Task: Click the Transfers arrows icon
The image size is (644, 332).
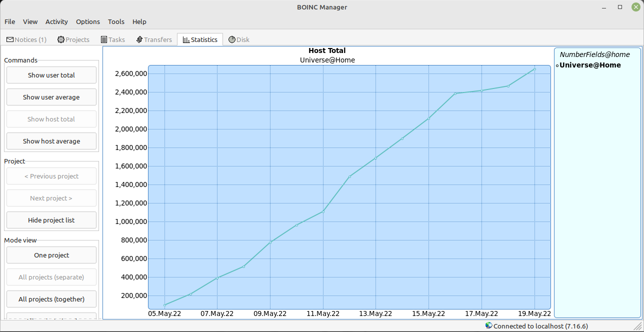Action: 139,39
